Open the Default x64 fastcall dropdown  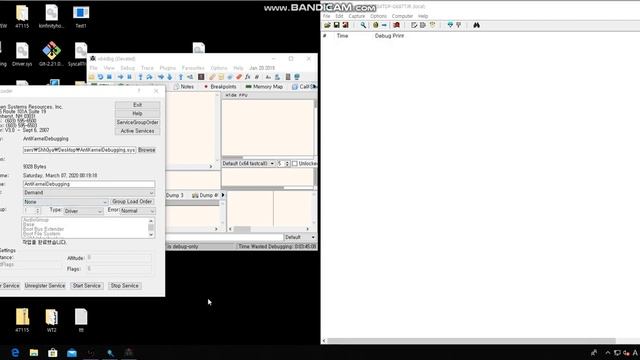coord(248,164)
